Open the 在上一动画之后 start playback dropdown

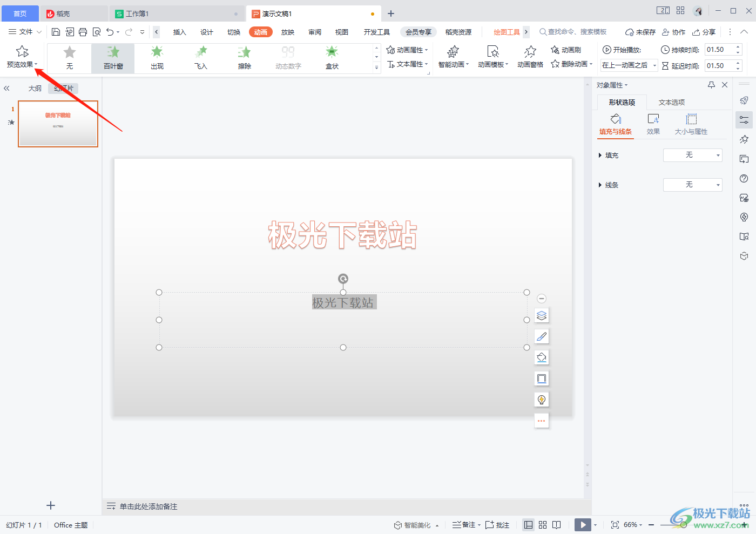click(x=629, y=65)
